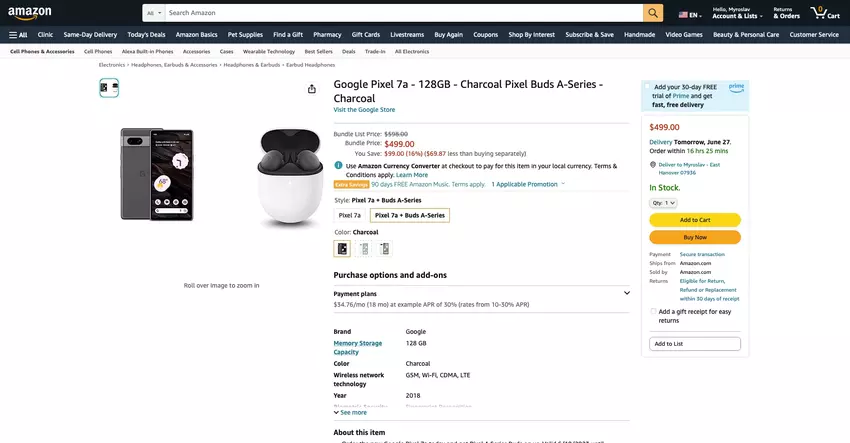Open Today's Deals in the navigation bar

pos(146,34)
